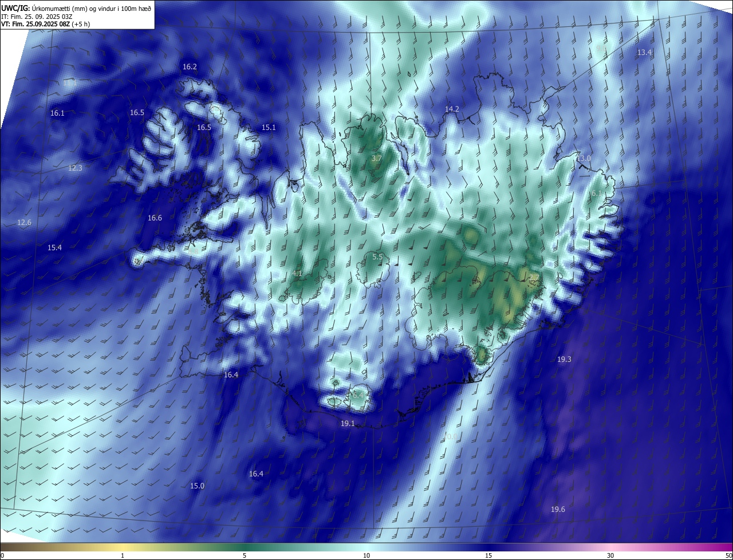Click the 12.3 value label
Screen dimensions: 733x560
point(75,168)
